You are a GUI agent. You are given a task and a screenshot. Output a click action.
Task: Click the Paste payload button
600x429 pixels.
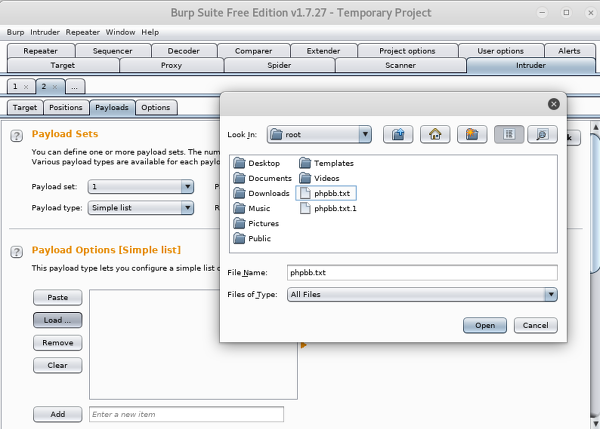tap(58, 298)
